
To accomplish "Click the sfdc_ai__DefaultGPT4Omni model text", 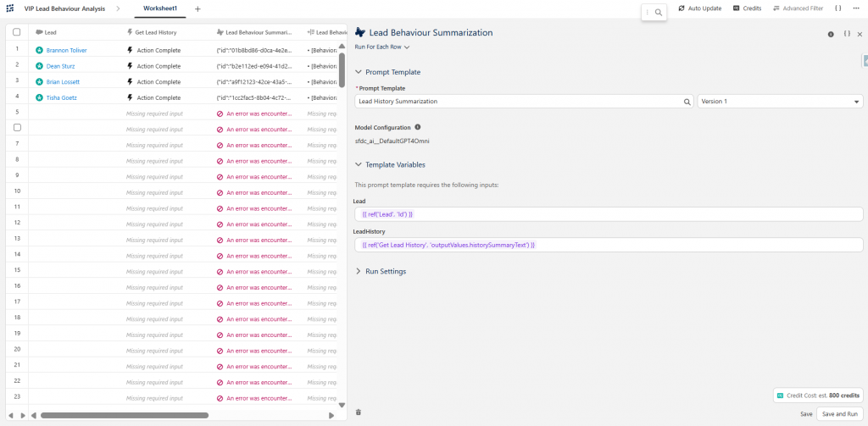I will (x=392, y=141).
